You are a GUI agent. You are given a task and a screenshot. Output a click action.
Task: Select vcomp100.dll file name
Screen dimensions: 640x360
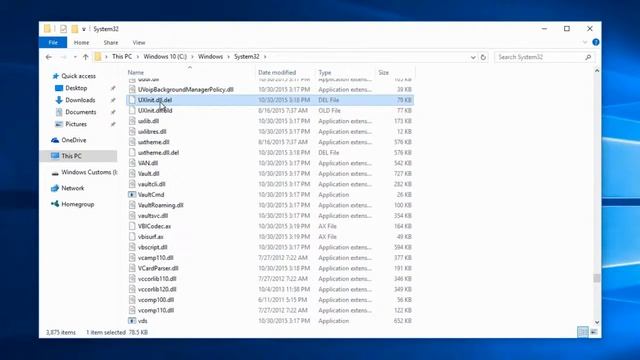[156, 300]
